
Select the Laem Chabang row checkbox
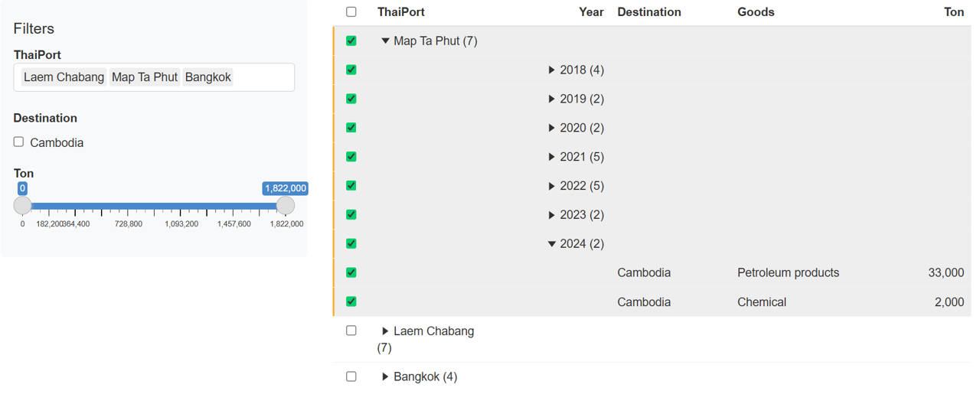(351, 331)
